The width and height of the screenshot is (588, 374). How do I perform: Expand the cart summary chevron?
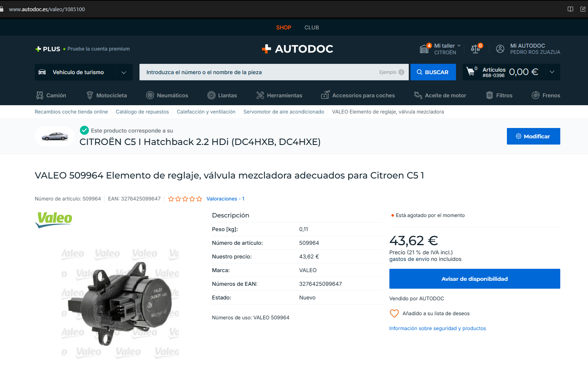click(552, 72)
